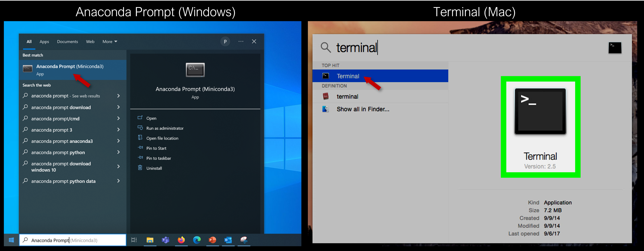
Task: Expand the More dropdown in search filters
Action: (110, 42)
